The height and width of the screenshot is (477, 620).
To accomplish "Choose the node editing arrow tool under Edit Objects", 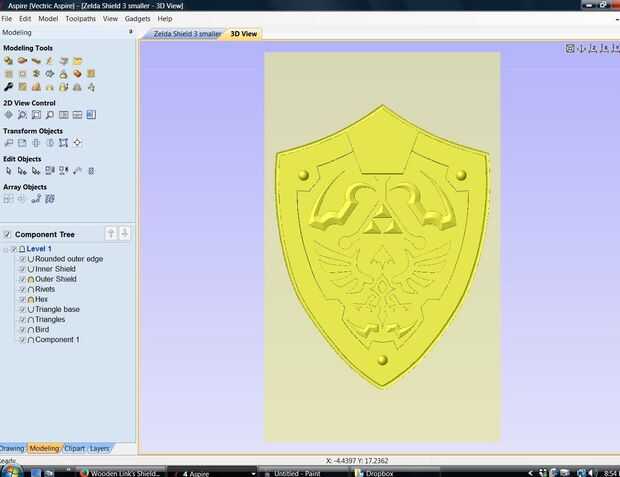I will [x=22, y=171].
